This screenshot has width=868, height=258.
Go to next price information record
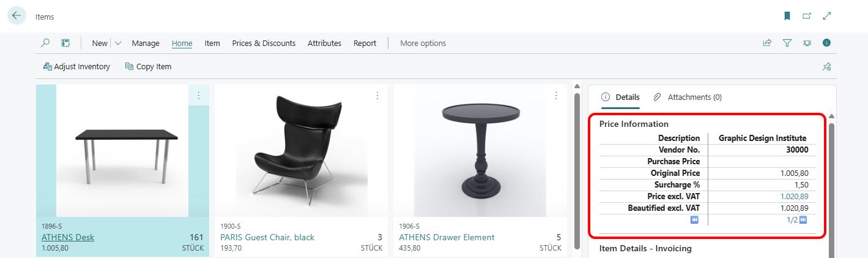coord(803,220)
